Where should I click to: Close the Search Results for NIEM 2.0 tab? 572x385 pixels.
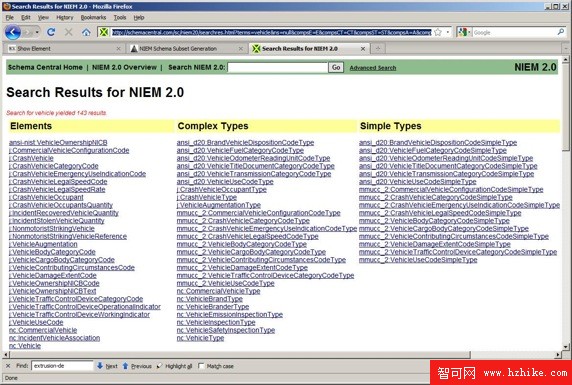pos(363,49)
